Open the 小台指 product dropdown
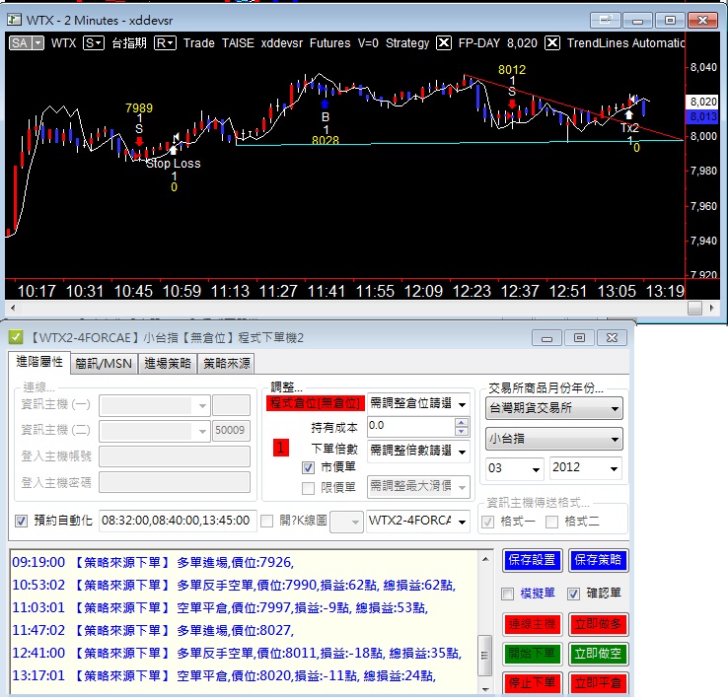This screenshot has height=700, width=728. [553, 439]
